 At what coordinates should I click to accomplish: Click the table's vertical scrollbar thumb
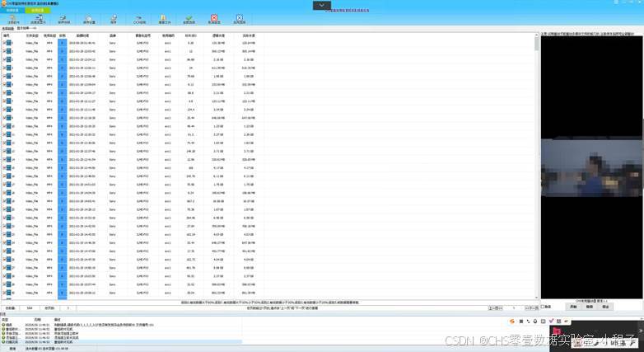point(536,43)
